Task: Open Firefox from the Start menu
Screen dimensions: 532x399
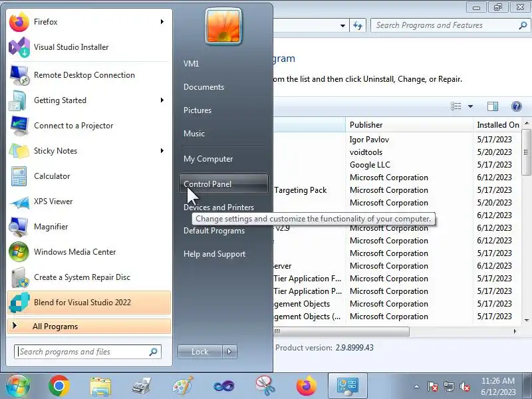Action: tap(88, 22)
